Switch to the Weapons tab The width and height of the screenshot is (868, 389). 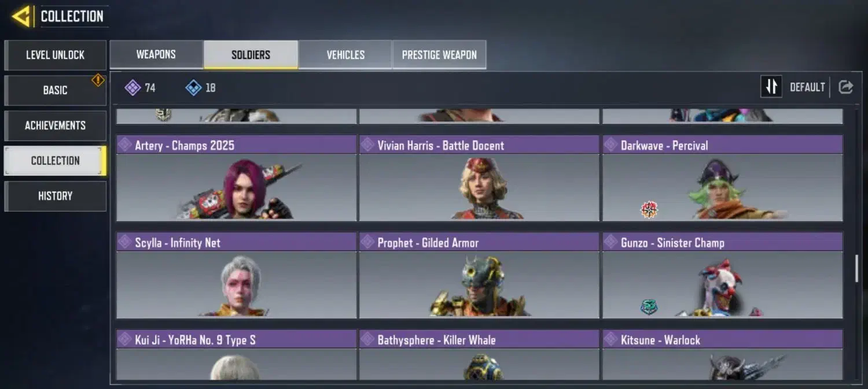[156, 55]
